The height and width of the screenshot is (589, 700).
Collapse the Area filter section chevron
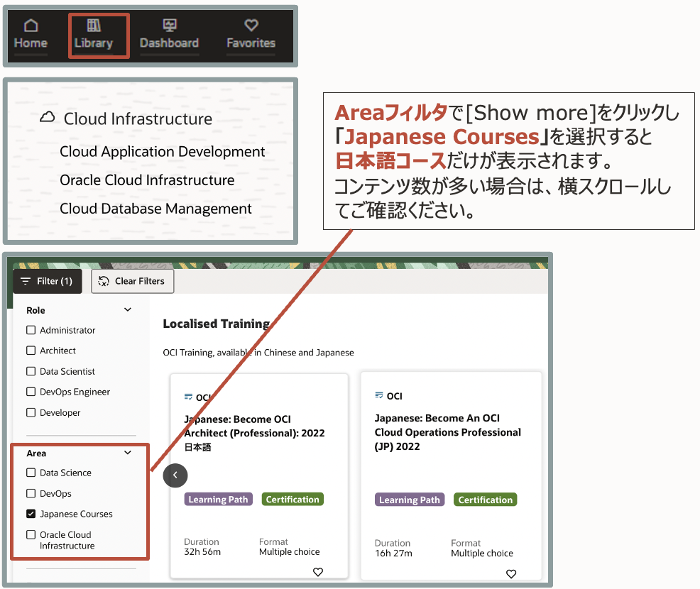pos(128,453)
